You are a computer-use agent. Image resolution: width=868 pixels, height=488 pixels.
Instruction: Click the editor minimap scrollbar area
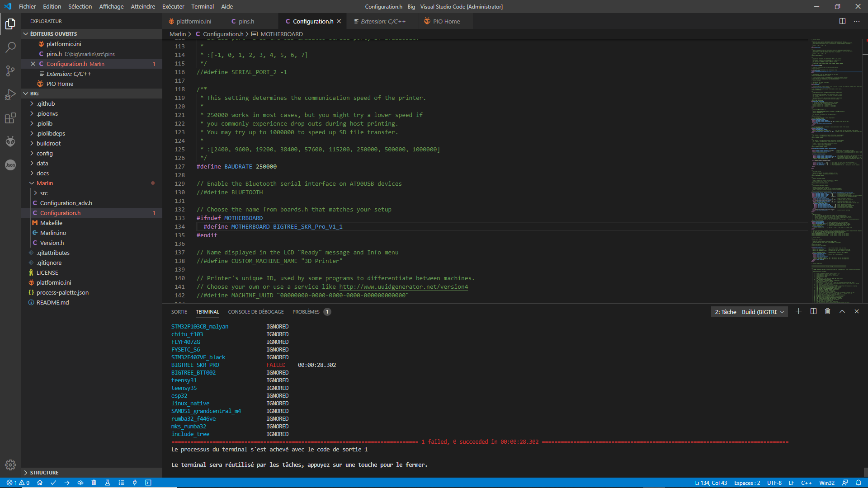coord(836,172)
